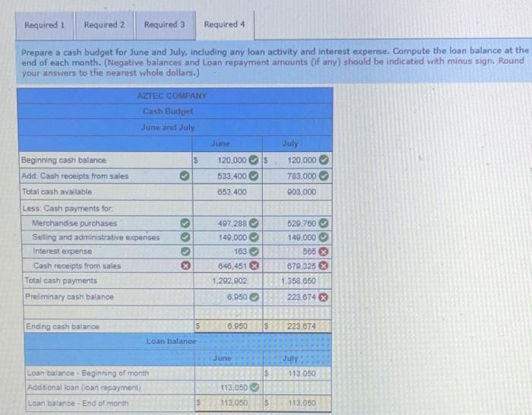Edit June merchandise purchases 497,288 field
Screen dimensions: 532x415
coord(227,223)
